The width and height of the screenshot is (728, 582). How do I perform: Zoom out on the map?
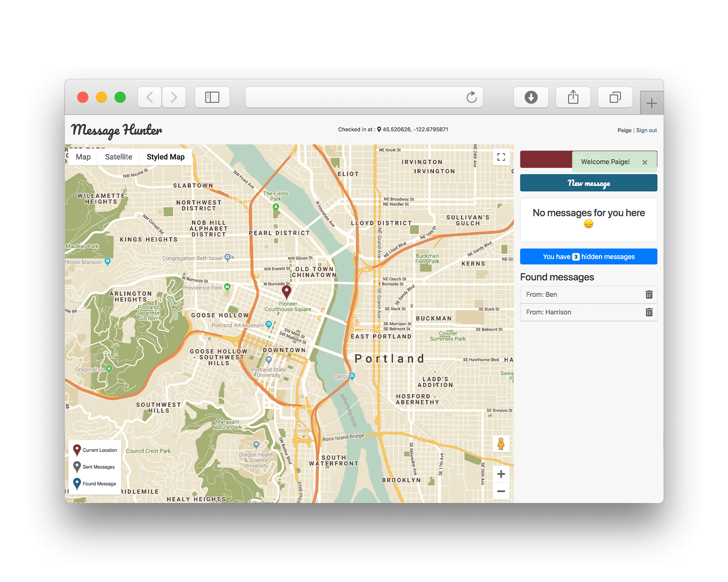[501, 491]
